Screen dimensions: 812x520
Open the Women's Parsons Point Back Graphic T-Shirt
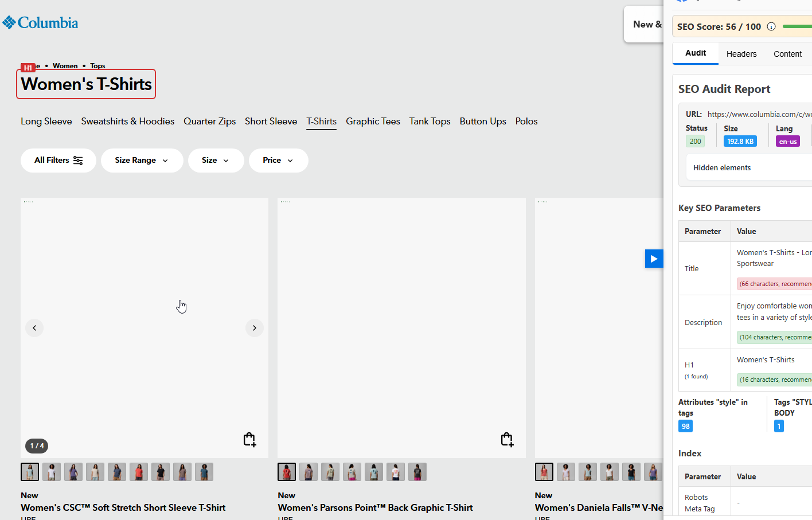click(376, 507)
